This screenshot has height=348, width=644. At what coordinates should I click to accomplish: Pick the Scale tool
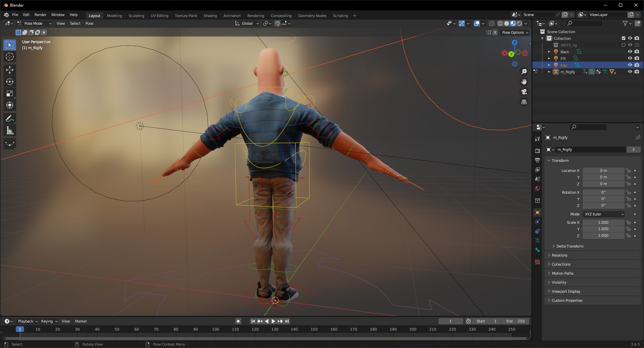[10, 93]
